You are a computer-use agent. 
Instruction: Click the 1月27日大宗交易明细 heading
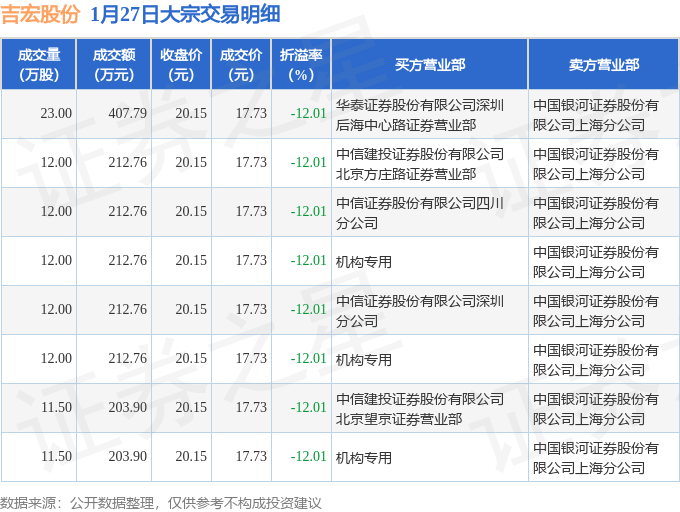185,14
